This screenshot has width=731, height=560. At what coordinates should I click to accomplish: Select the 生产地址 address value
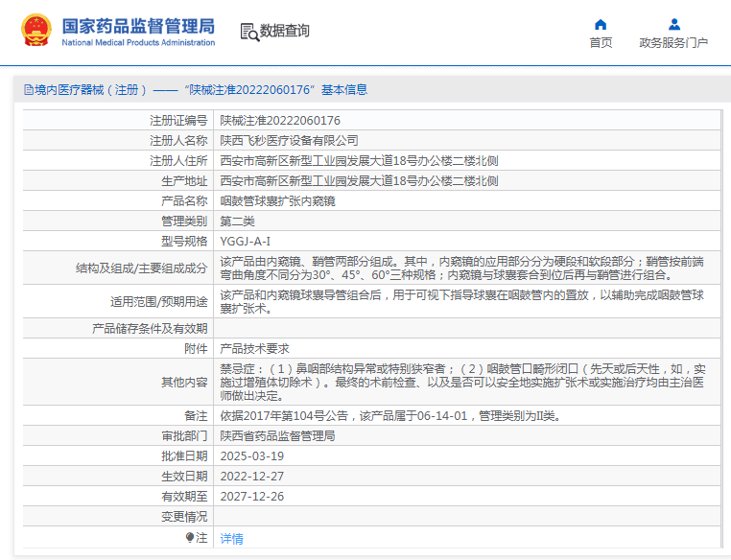tap(359, 181)
